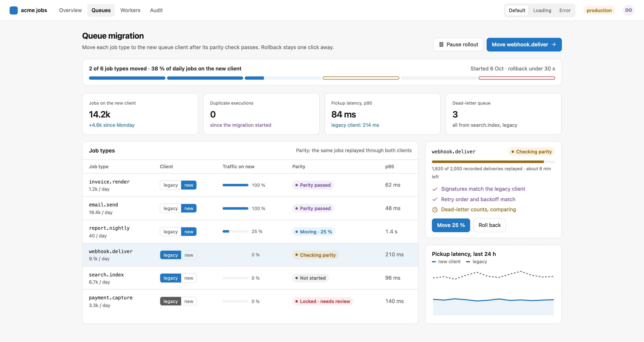Click the Moving · 25 % status badge
The width and height of the screenshot is (644, 342).
pos(314,232)
